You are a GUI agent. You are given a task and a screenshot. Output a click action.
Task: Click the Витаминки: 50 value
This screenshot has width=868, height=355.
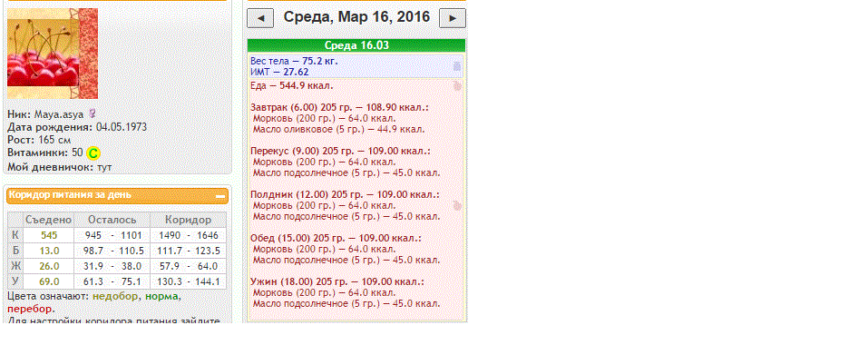pyautogui.click(x=77, y=153)
